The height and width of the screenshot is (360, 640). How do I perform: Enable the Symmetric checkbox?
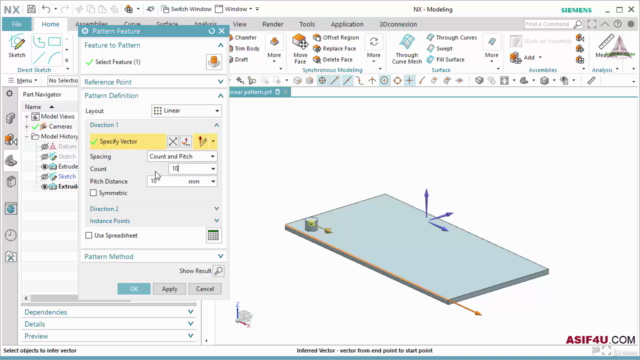pos(93,193)
